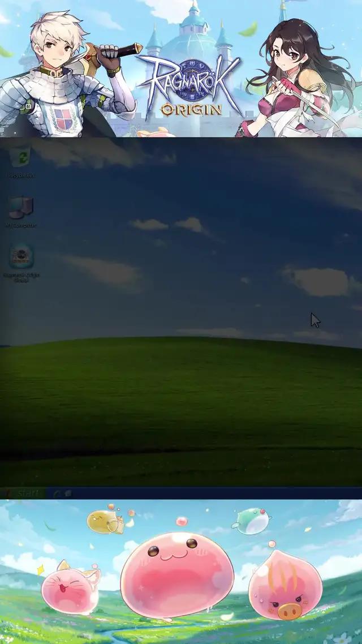Screen dimensions: 362x644
Task: Click the first quick launch icon beside Start
Action: (57, 493)
